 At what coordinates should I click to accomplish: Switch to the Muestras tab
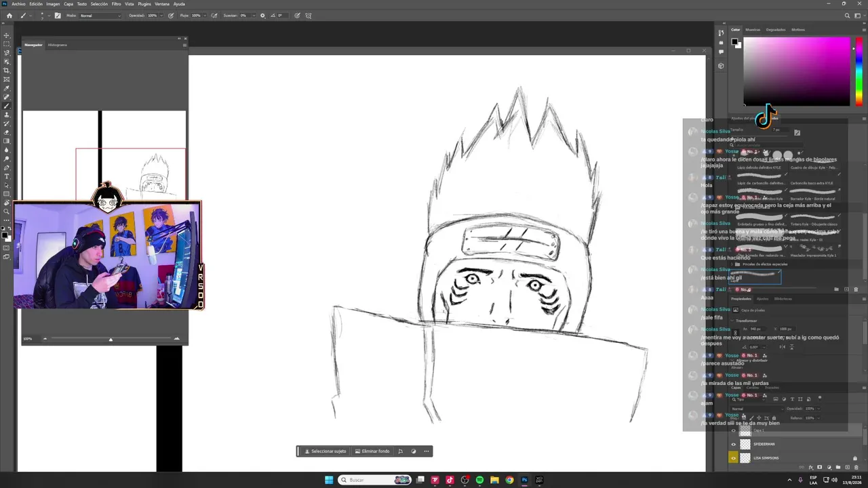[753, 30]
